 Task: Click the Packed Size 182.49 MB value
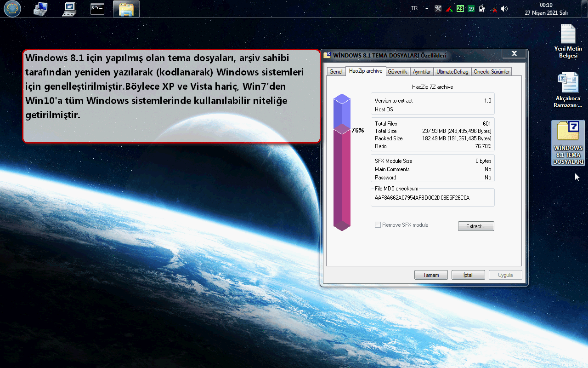pos(457,138)
